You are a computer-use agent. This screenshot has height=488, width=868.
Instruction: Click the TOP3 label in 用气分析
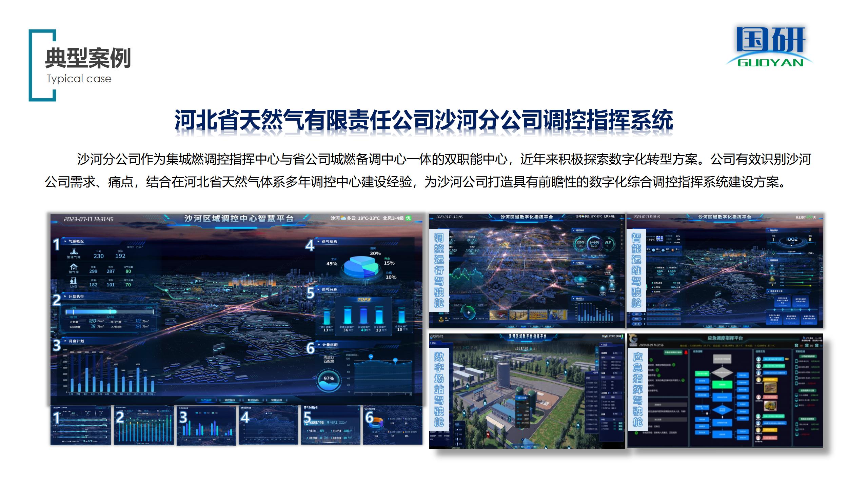(x=364, y=299)
